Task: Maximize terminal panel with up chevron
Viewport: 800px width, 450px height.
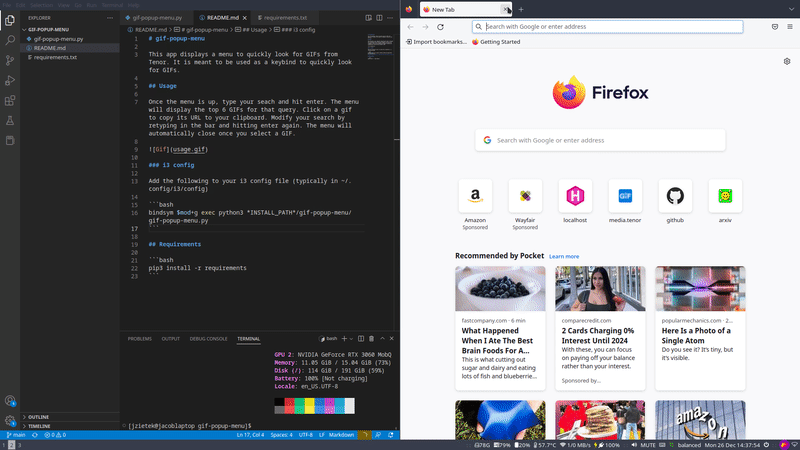Action: pyautogui.click(x=382, y=338)
